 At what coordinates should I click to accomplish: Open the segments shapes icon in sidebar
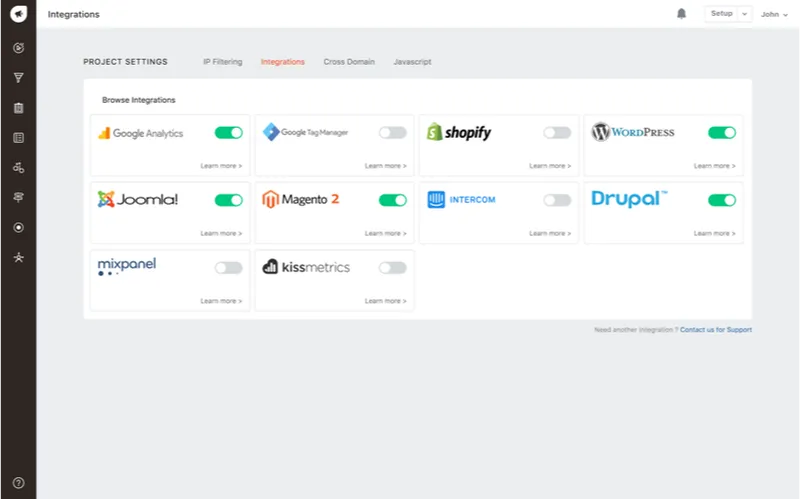coord(18,167)
